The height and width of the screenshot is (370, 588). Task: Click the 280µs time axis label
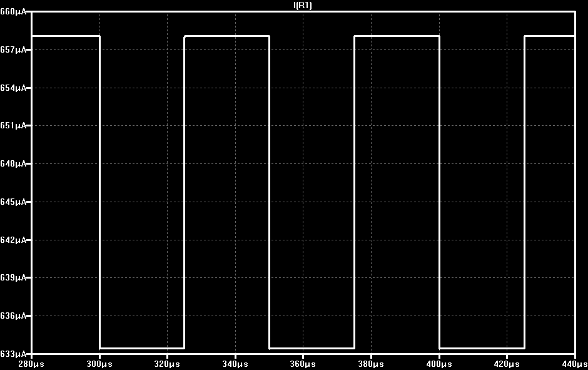point(31,364)
